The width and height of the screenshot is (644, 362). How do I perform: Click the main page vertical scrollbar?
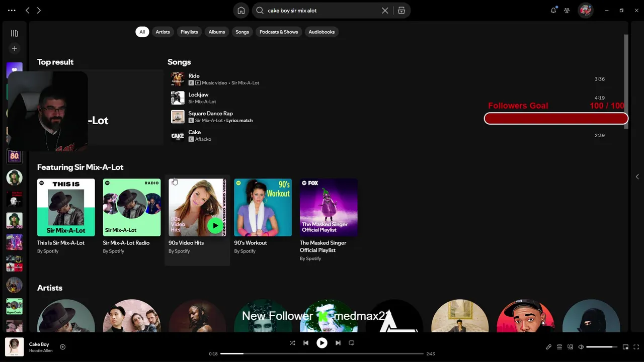[626, 80]
